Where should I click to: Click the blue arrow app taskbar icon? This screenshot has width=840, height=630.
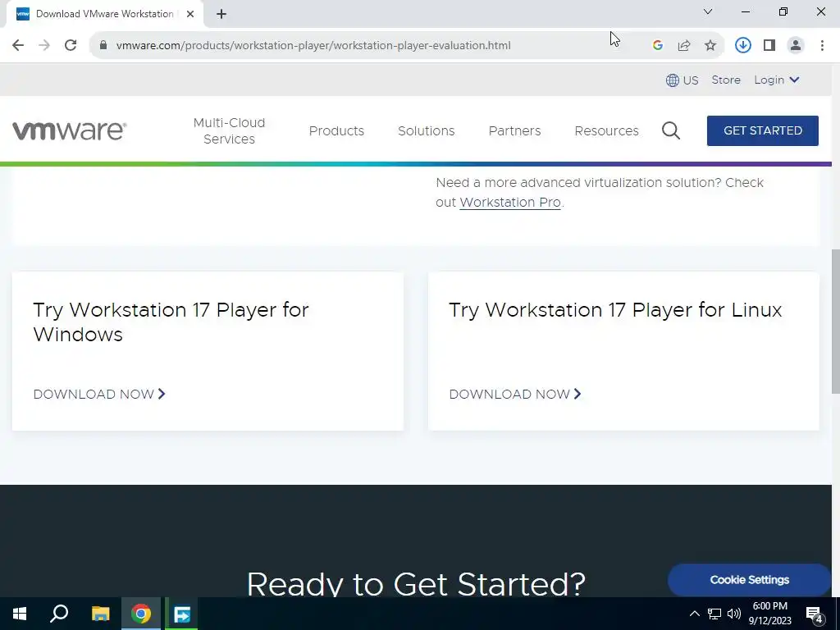pyautogui.click(x=181, y=614)
